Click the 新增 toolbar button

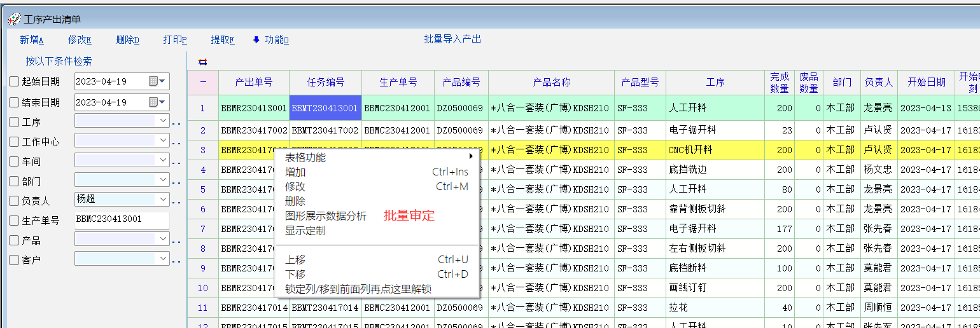point(31,40)
